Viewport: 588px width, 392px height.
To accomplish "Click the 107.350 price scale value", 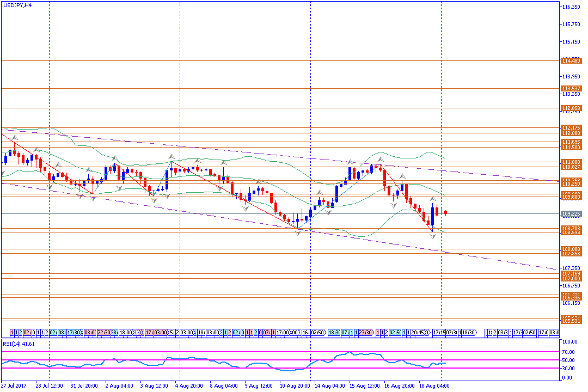I will [x=571, y=268].
